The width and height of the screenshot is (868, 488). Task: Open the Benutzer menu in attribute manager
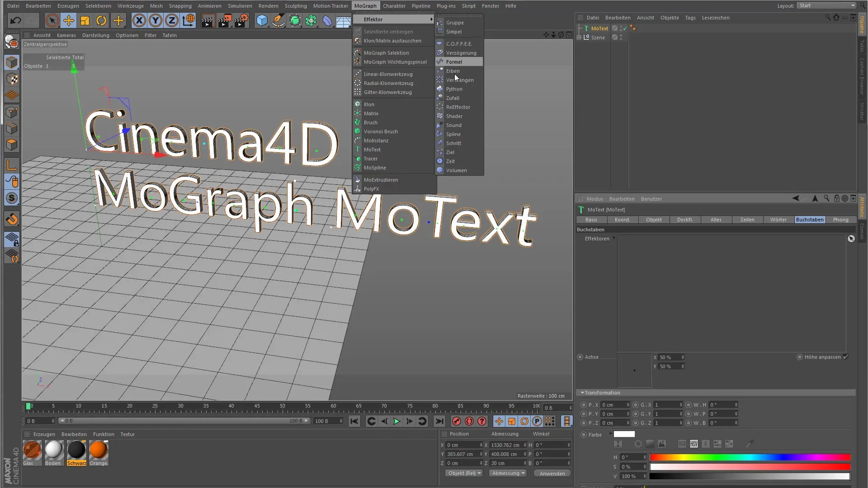click(x=651, y=199)
